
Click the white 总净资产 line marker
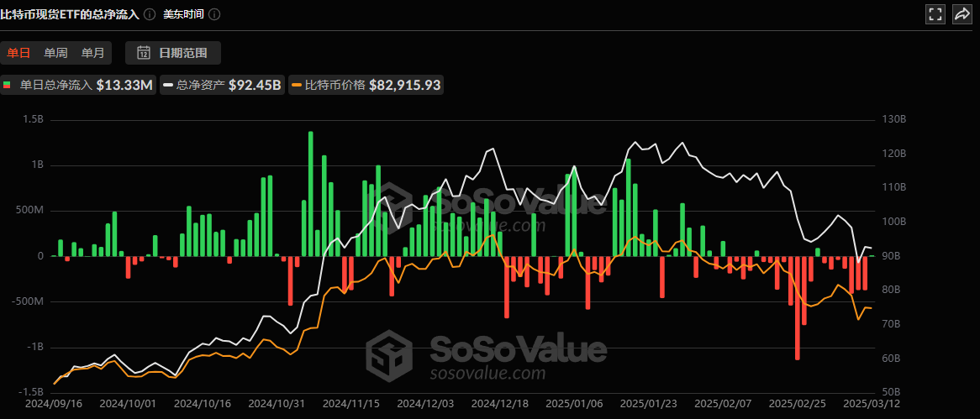pos(169,86)
